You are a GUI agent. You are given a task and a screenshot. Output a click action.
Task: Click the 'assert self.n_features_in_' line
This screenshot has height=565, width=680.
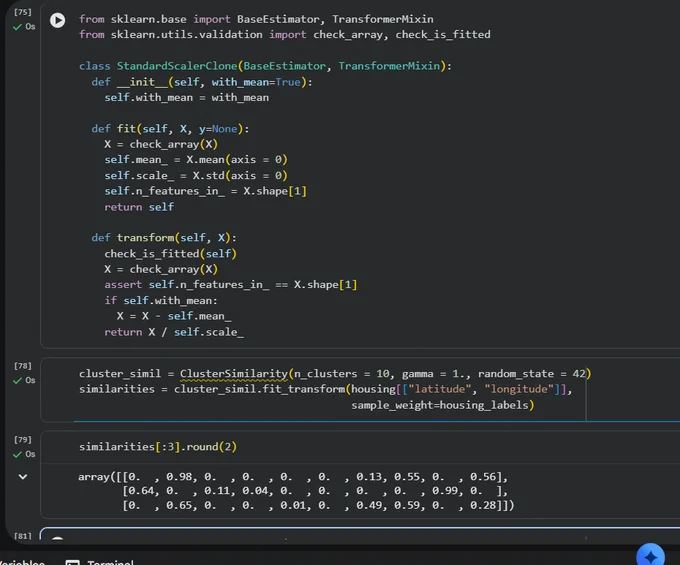tap(230, 284)
